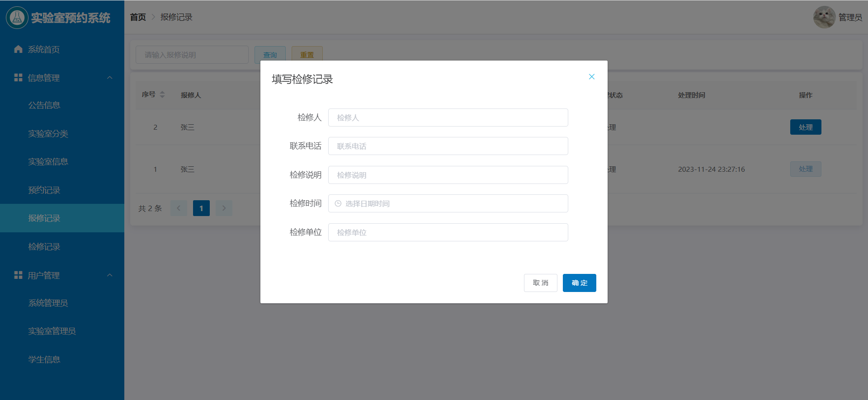Click the 处理时间 column header
This screenshot has height=400, width=868.
[x=692, y=95]
